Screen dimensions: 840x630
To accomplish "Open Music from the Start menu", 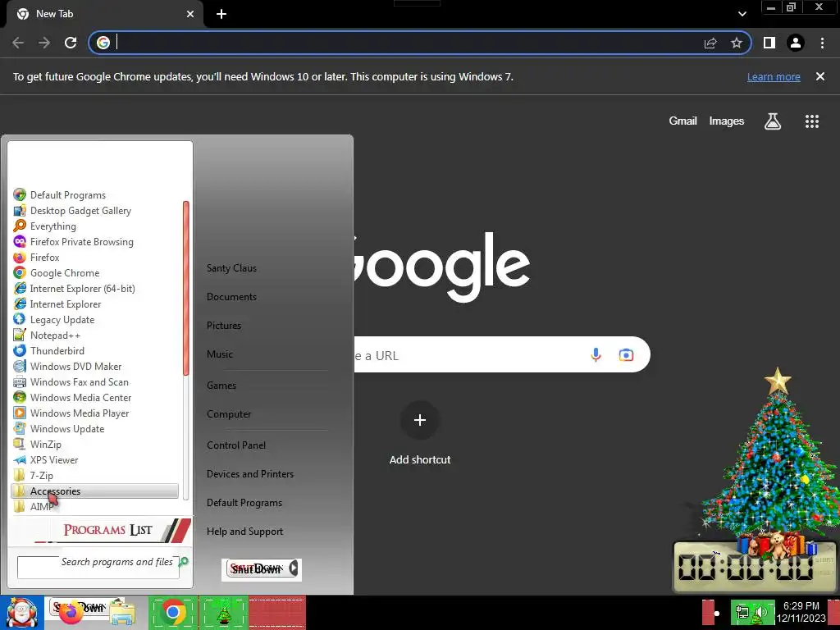I will pos(220,354).
